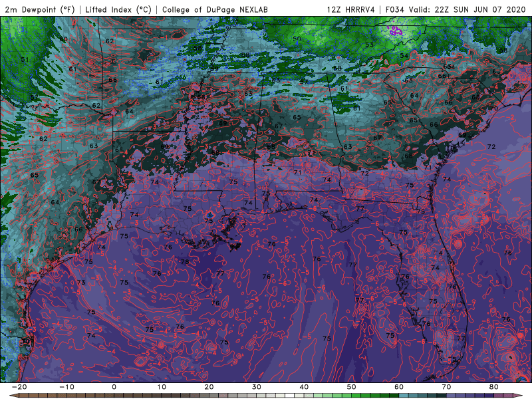Click the "Lifted Index (°C)" header label
532x399 pixels.
[118, 9]
